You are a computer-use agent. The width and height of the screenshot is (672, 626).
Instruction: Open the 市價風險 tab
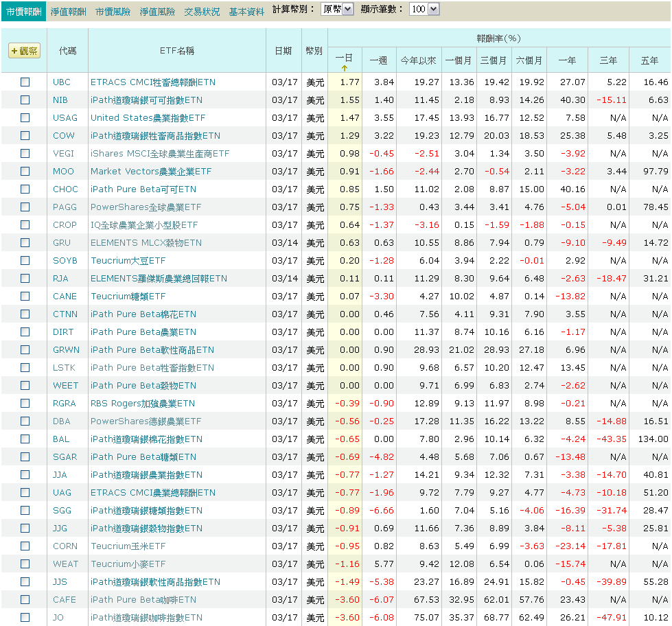pos(113,12)
